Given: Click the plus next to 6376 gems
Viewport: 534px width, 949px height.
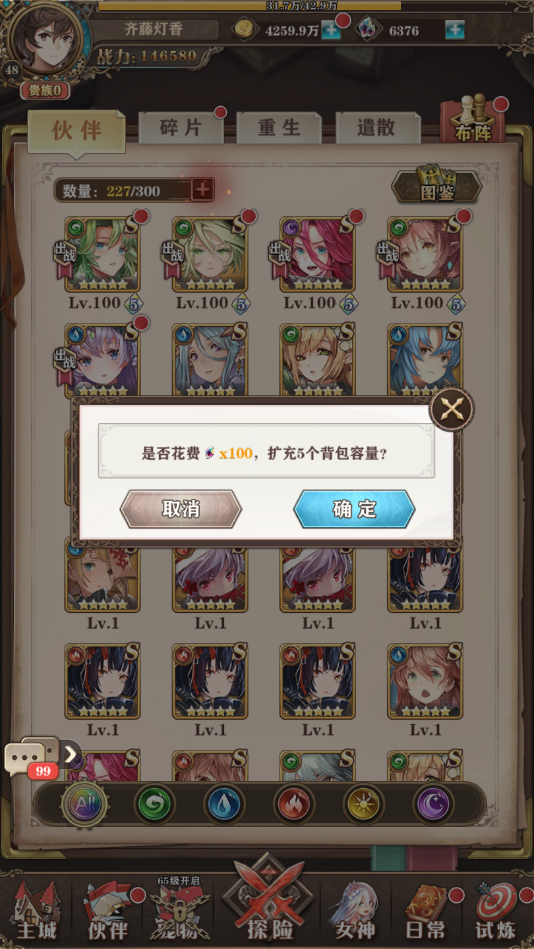Looking at the screenshot, I should [x=455, y=30].
